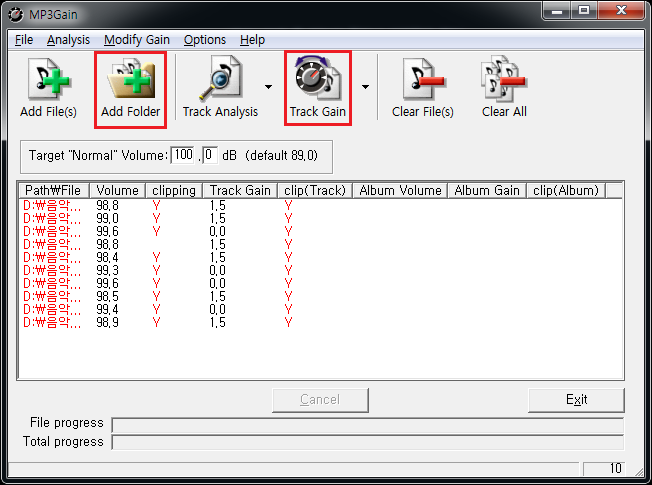Select the file row with volume 99,3

tap(320, 270)
